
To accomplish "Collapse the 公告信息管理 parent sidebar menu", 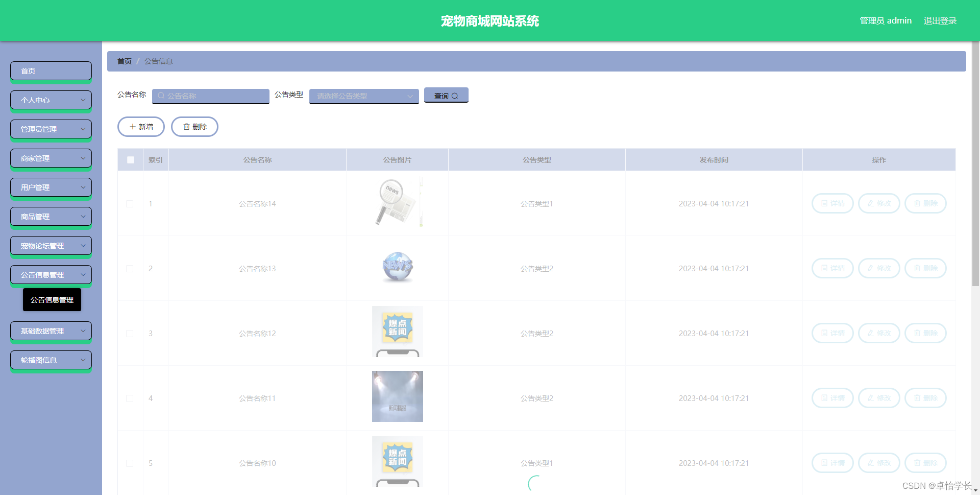I will 51,275.
